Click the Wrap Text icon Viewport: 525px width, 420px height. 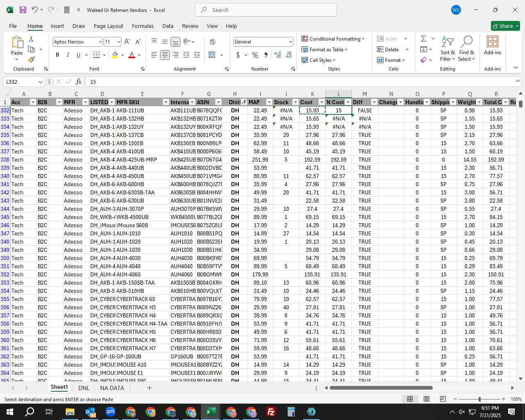[x=212, y=41]
